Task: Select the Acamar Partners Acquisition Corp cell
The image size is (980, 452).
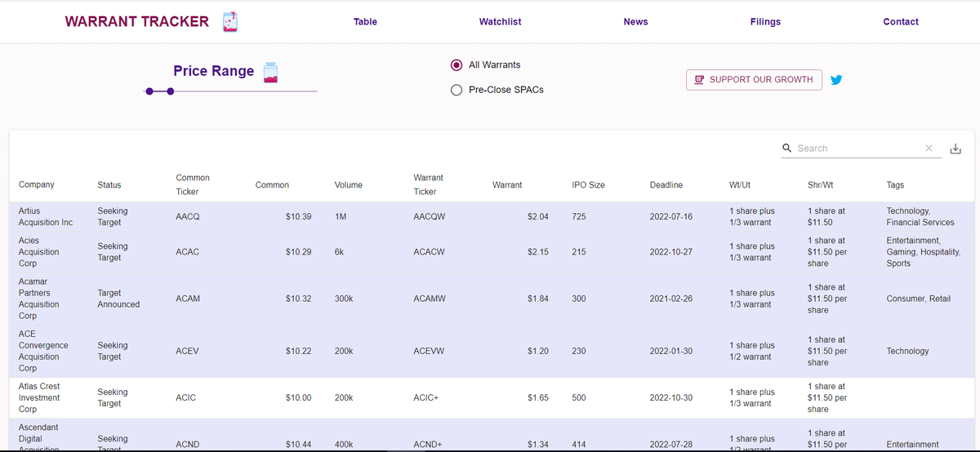Action: point(39,299)
